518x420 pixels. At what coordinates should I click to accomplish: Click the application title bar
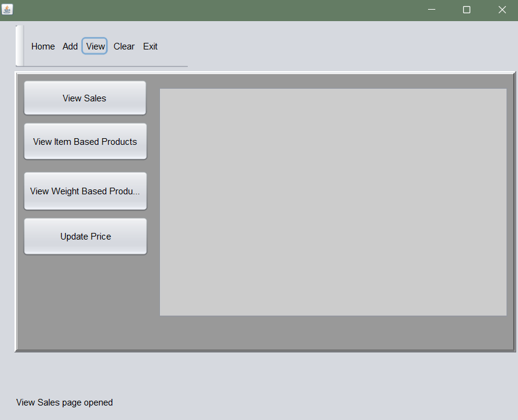tap(241, 10)
